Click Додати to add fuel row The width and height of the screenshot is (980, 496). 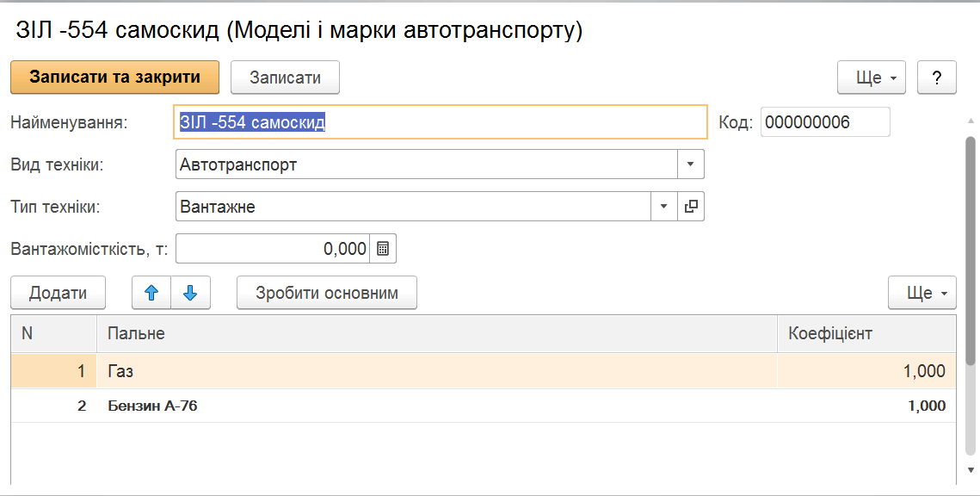pos(59,293)
